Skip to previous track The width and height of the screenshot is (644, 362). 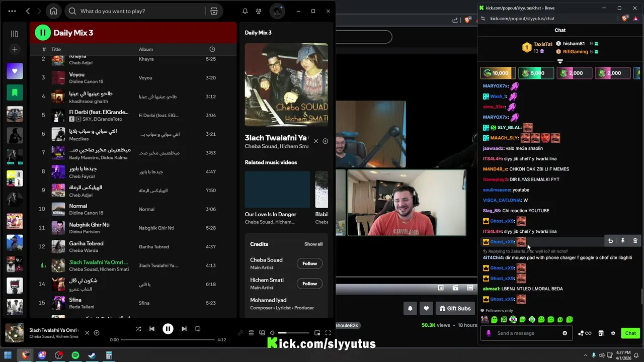tap(152, 329)
